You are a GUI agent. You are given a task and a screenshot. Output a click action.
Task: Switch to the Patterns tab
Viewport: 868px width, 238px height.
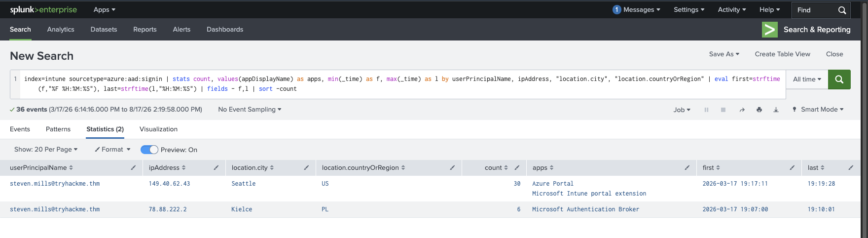58,129
